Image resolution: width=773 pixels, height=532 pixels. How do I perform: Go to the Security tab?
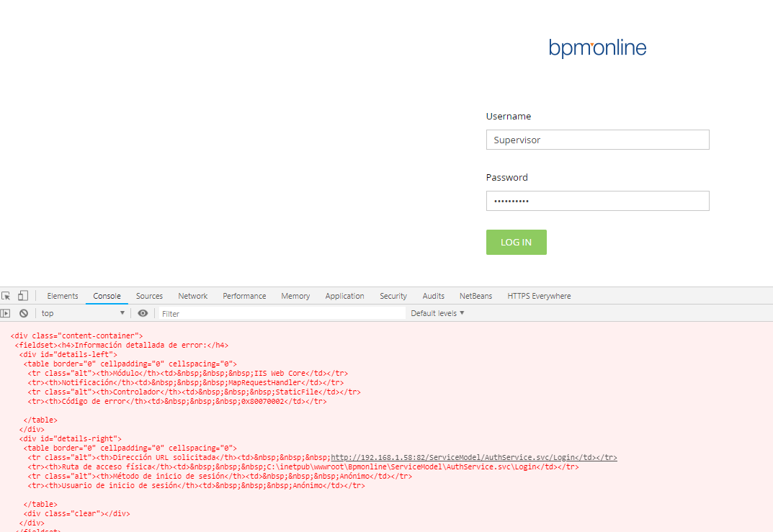393,296
